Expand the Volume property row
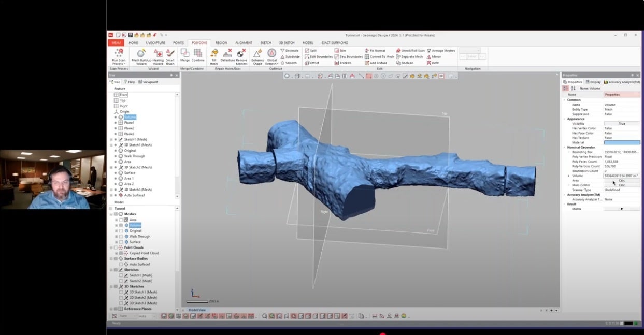 pos(569,176)
